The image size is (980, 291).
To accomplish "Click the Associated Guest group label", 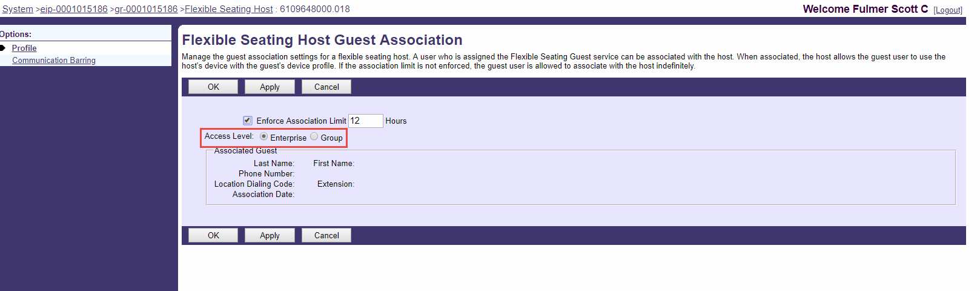I will (245, 150).
